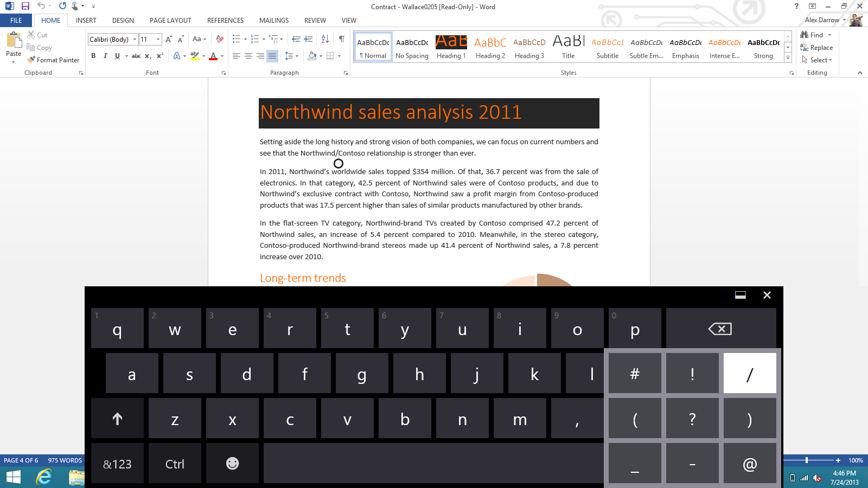This screenshot has height=488, width=868.
Task: Apply the Title style
Action: click(569, 47)
